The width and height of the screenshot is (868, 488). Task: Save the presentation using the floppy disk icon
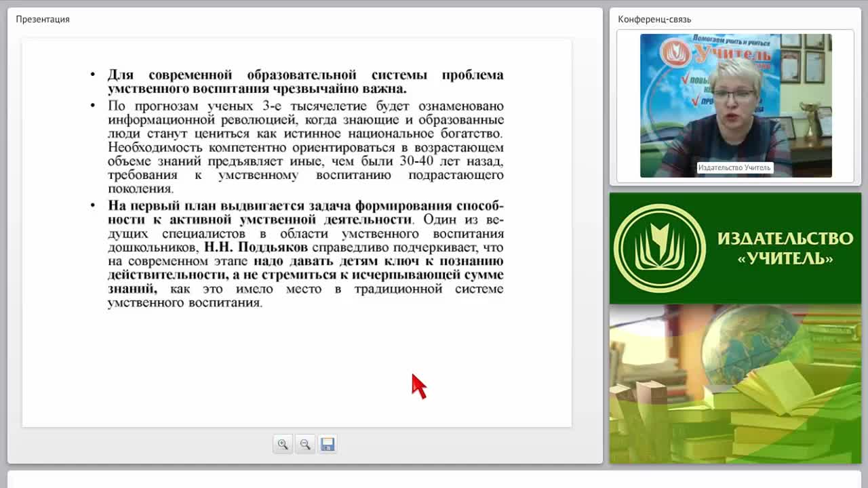tap(328, 445)
